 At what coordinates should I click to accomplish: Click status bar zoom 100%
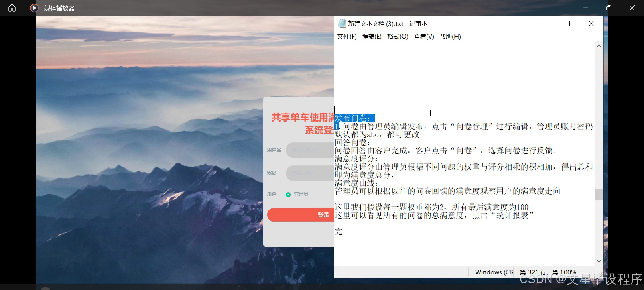tap(568, 272)
